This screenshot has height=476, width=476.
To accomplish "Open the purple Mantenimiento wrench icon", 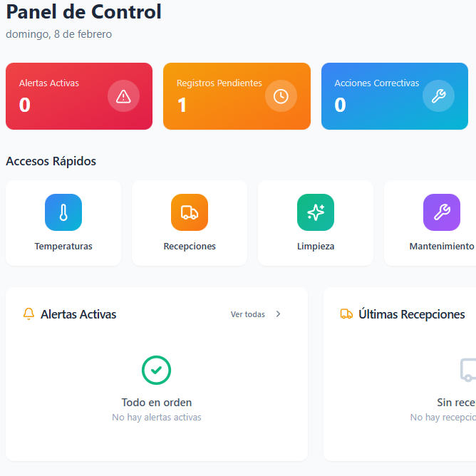I will pos(442,212).
